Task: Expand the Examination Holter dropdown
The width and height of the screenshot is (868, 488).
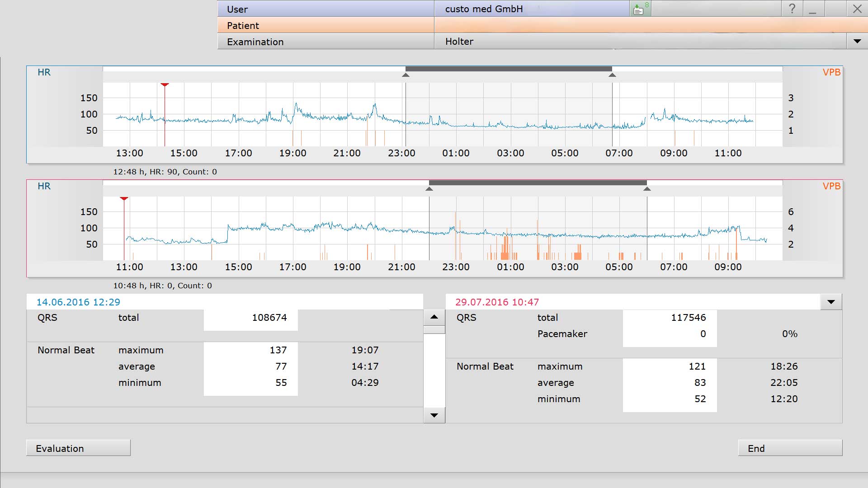Action: 857,41
